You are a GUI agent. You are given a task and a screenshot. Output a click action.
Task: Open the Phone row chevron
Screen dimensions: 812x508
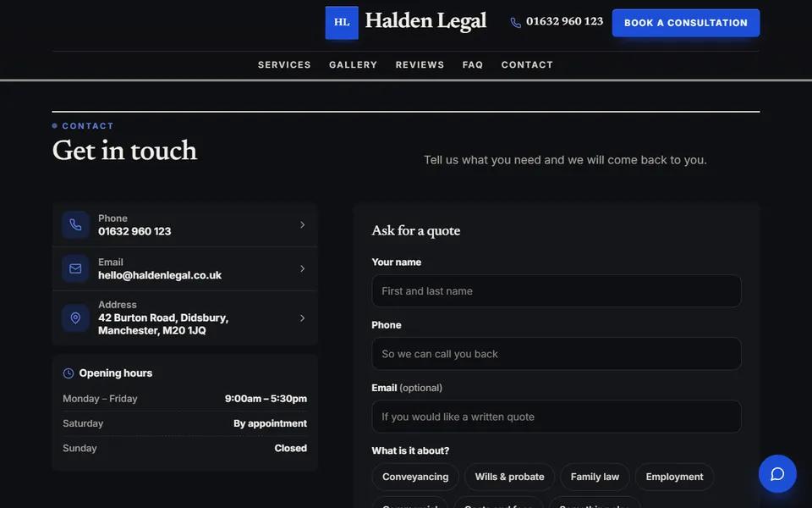(x=303, y=224)
